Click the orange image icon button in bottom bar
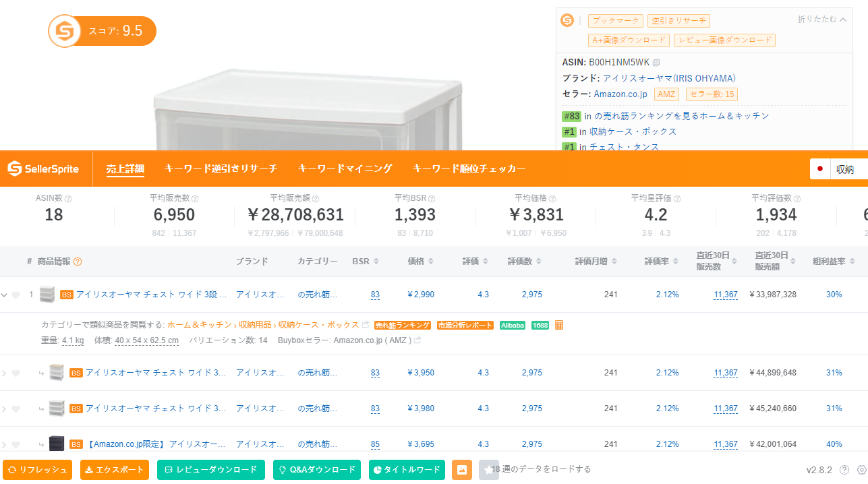 point(462,470)
